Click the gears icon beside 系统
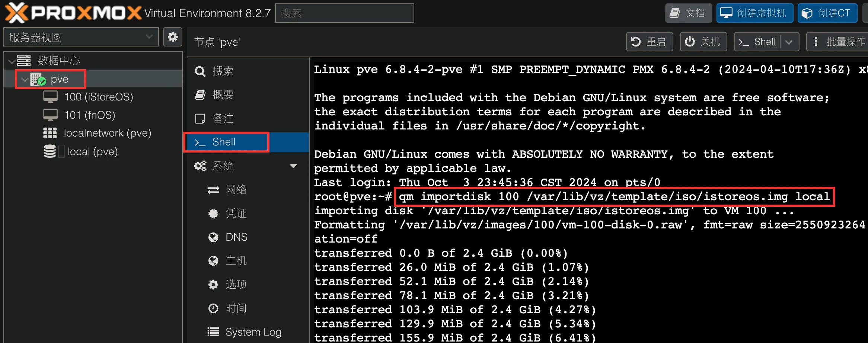Viewport: 868px width, 343px height. [200, 166]
